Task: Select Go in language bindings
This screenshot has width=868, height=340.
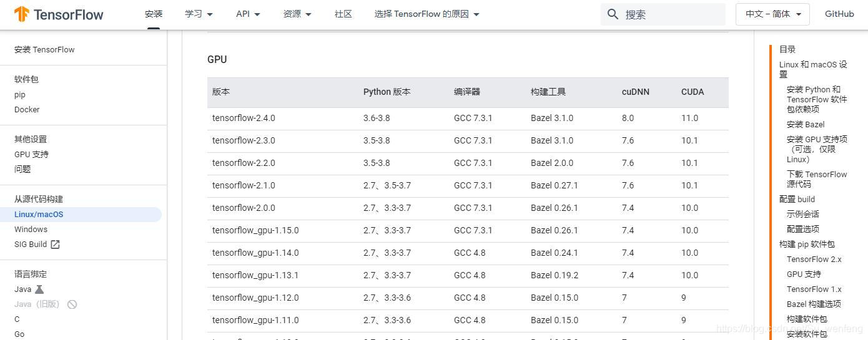Action: click(19, 334)
